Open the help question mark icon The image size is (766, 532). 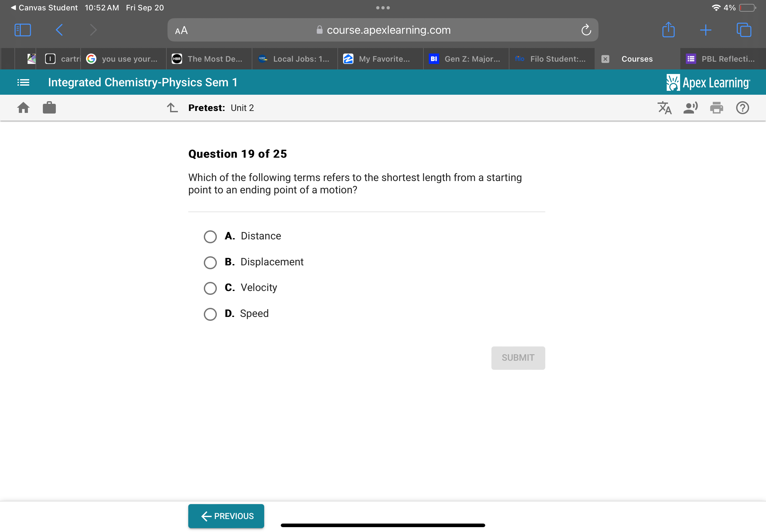coord(742,108)
